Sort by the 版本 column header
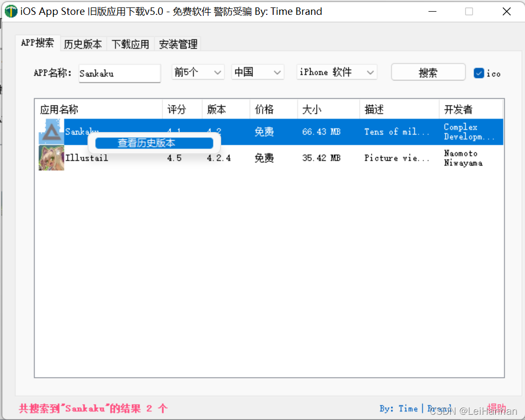The height and width of the screenshot is (420, 525). click(226, 109)
